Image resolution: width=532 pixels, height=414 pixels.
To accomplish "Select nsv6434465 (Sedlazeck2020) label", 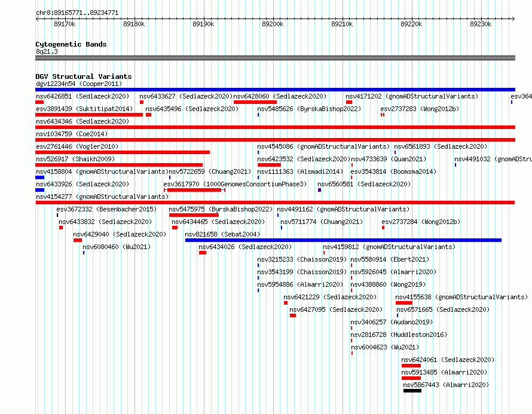I will click(x=218, y=222).
